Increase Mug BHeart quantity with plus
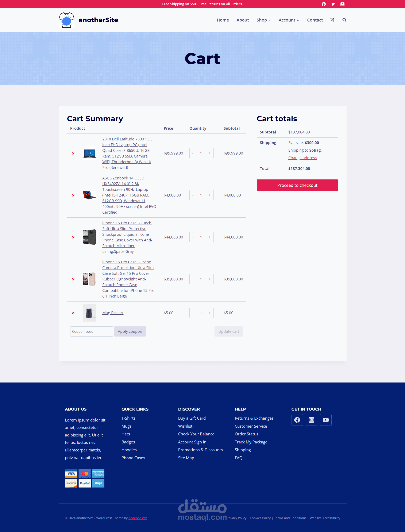The image size is (405, 532). click(210, 313)
